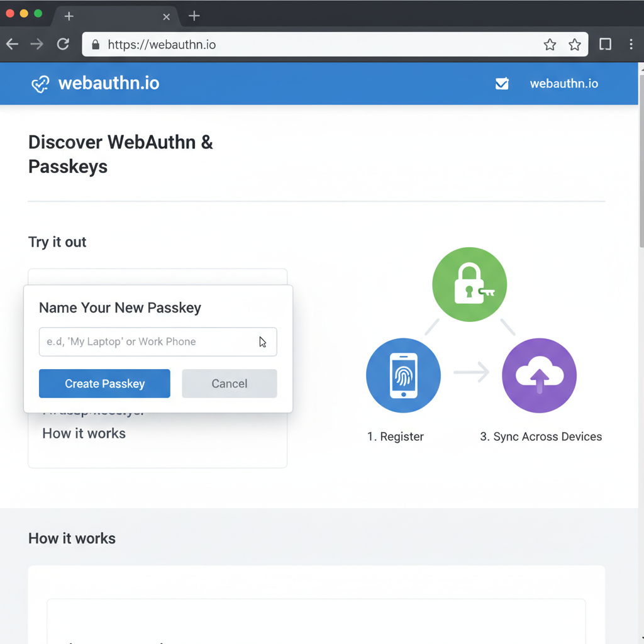Image resolution: width=644 pixels, height=644 pixels.
Task: Click the Cancel button in dialog
Action: (x=229, y=383)
